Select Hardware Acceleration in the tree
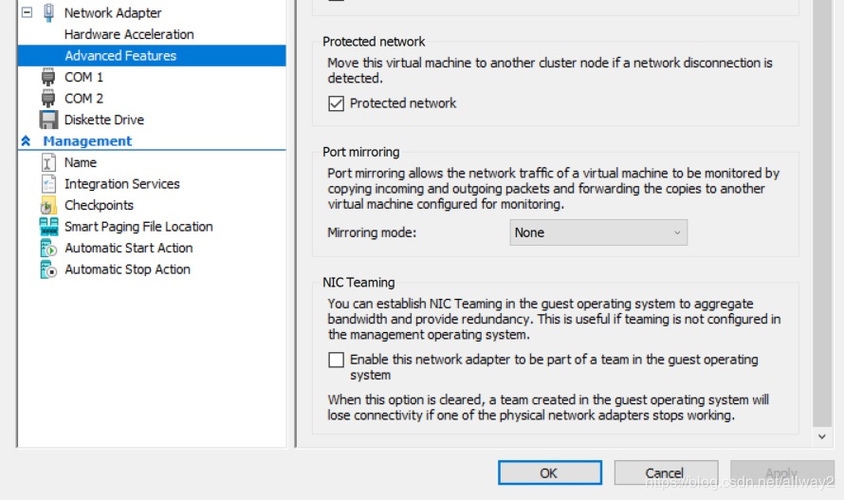 (129, 34)
